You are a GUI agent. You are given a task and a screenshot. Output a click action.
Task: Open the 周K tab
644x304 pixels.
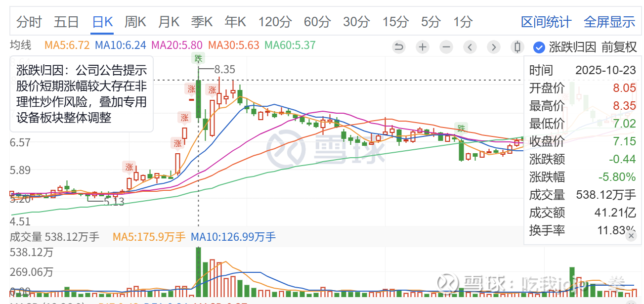point(135,22)
